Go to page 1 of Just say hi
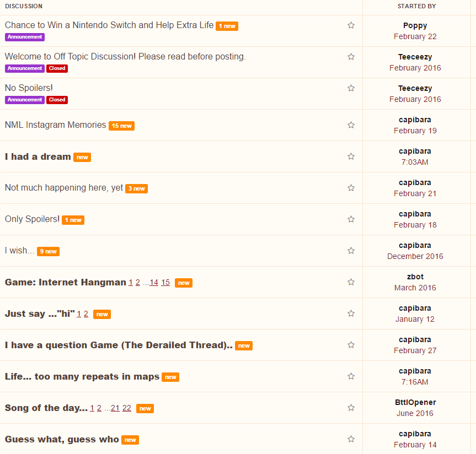Viewport: 476px width, 454px height. point(79,314)
